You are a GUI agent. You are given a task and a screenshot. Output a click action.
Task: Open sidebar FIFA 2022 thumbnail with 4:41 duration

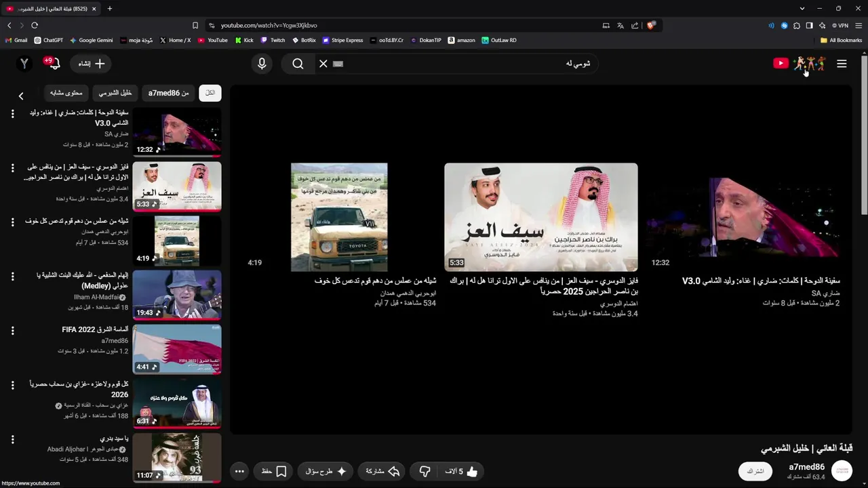coord(177,349)
